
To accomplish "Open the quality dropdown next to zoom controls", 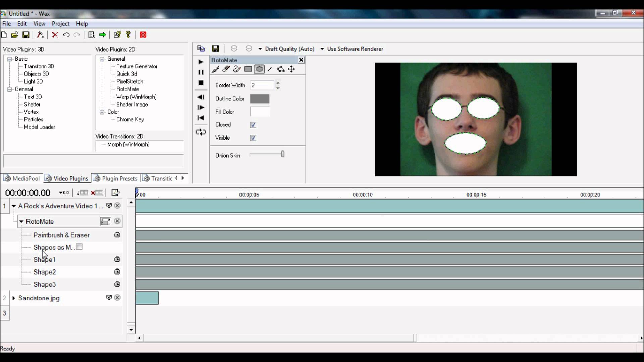I will pyautogui.click(x=261, y=49).
